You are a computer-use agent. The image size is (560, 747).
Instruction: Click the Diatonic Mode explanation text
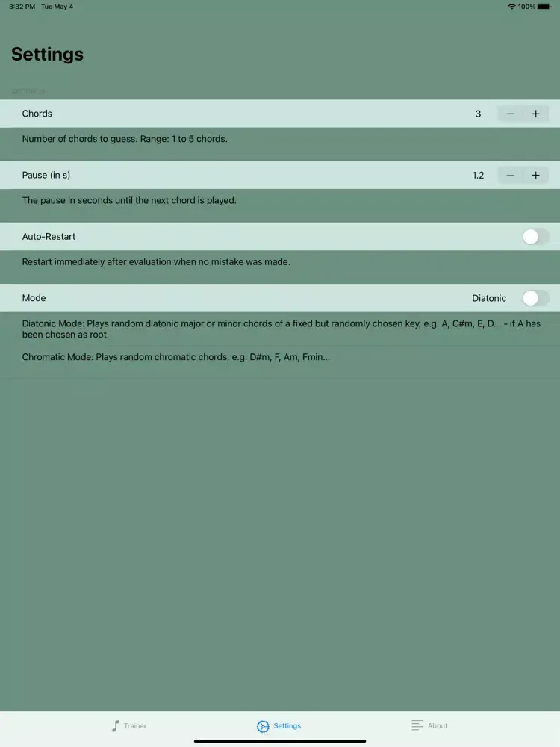click(281, 329)
